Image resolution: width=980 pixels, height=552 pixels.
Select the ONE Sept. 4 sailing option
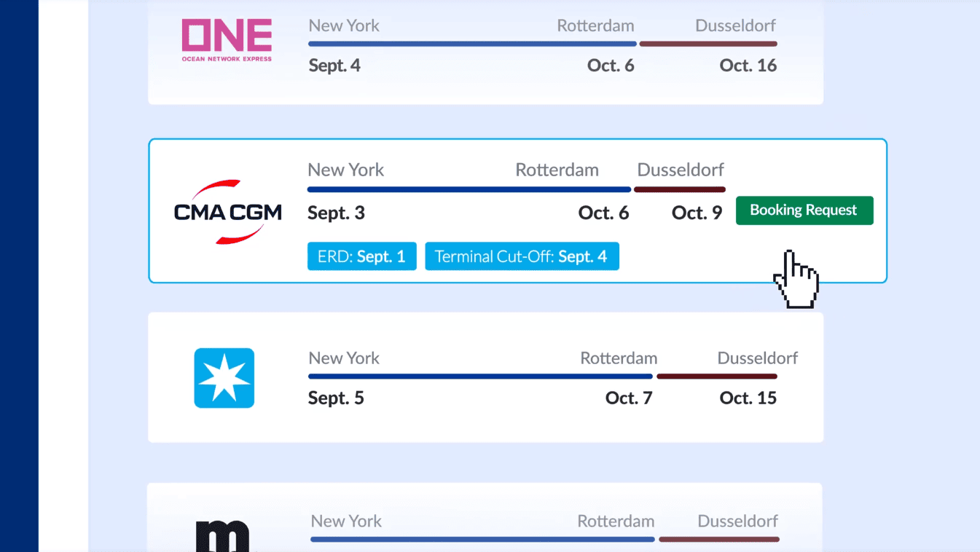pyautogui.click(x=485, y=44)
